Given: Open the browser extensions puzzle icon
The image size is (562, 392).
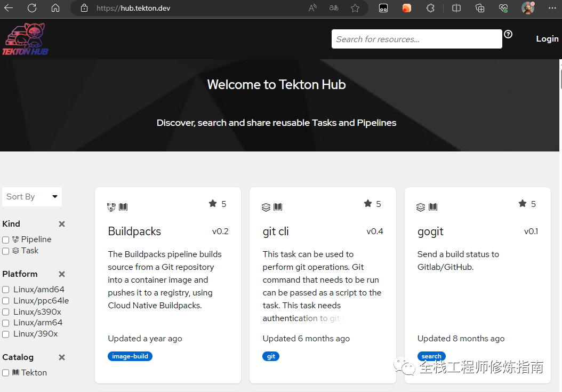Looking at the screenshot, I should click(430, 8).
